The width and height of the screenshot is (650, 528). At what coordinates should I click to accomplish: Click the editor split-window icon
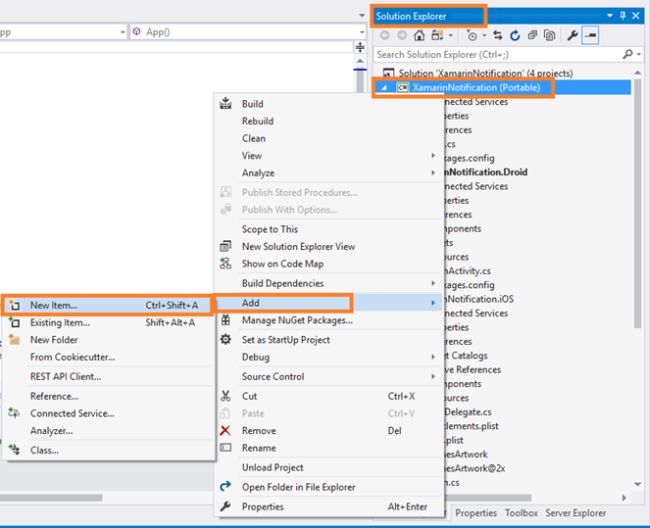[360, 47]
